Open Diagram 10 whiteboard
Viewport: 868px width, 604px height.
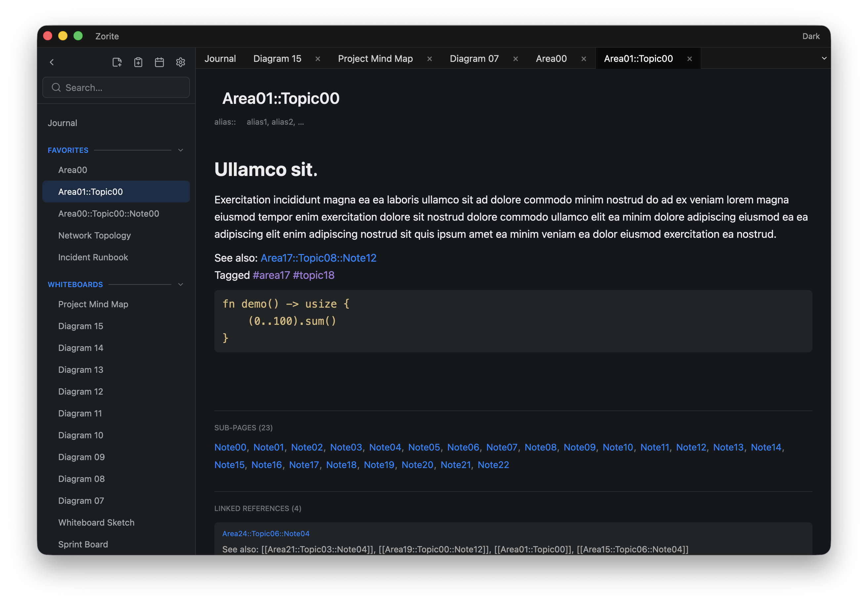pos(116,435)
